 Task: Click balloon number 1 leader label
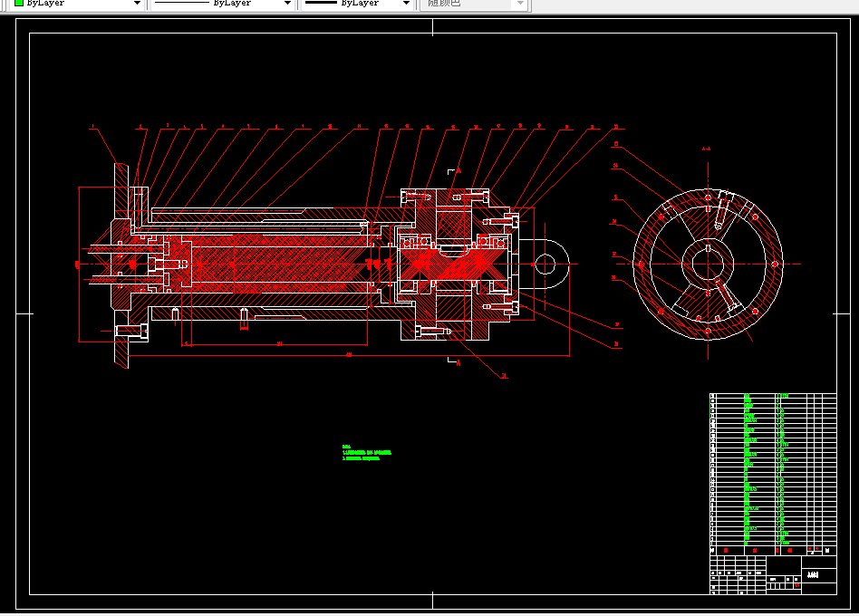coord(92,127)
